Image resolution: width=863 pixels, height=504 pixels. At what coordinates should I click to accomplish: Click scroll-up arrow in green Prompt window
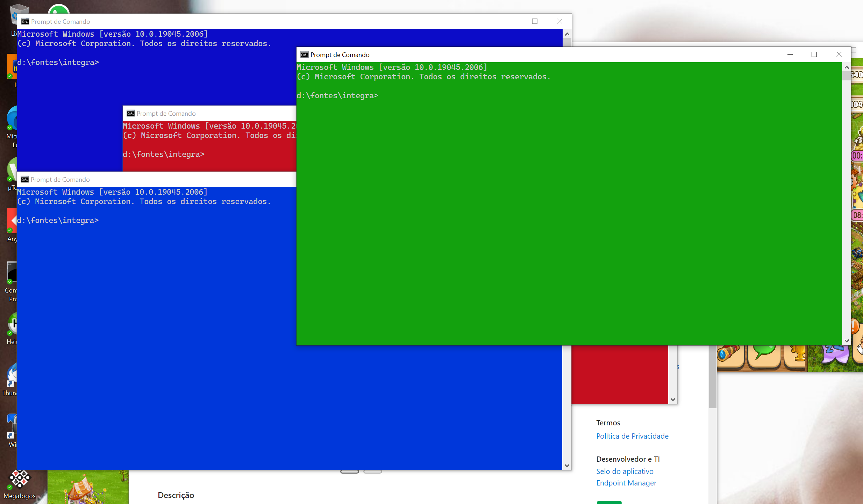tap(846, 67)
